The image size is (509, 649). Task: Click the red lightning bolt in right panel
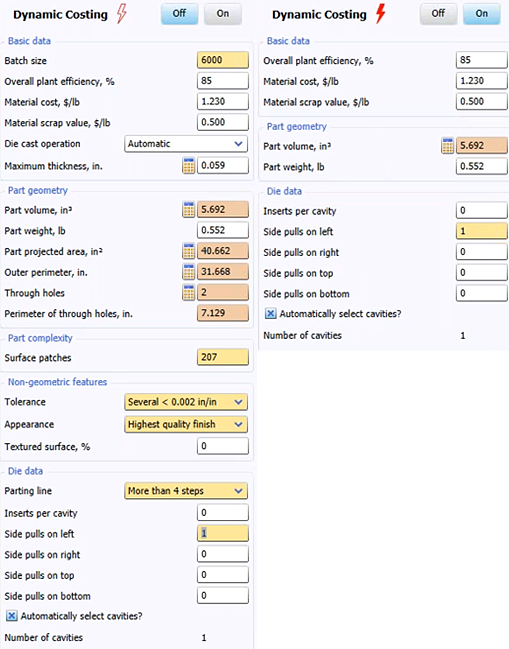[x=381, y=13]
